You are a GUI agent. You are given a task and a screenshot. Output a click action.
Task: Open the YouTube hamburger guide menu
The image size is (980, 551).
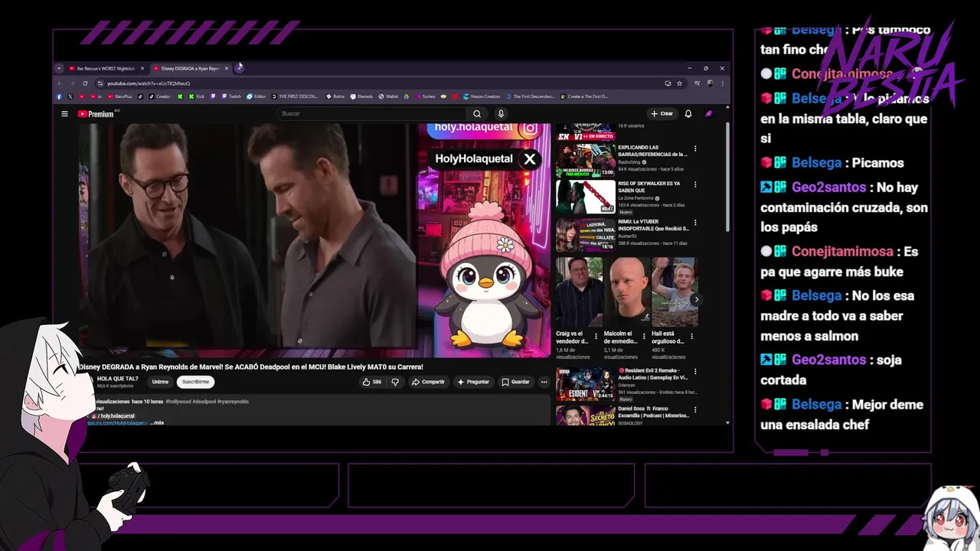pyautogui.click(x=64, y=114)
